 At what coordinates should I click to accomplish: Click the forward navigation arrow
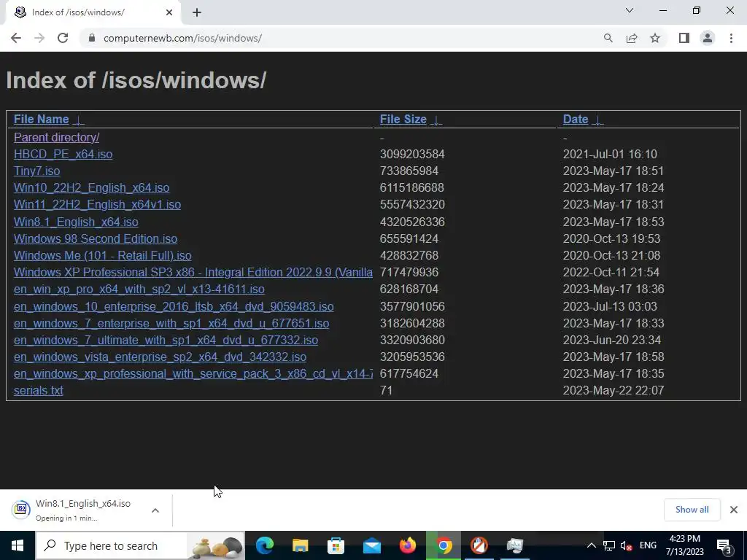tap(39, 38)
